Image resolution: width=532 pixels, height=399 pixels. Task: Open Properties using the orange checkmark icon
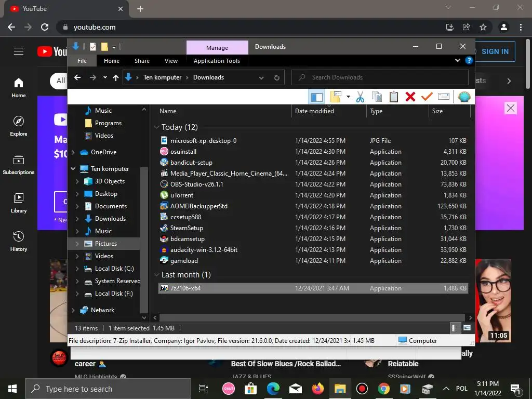pos(427,97)
